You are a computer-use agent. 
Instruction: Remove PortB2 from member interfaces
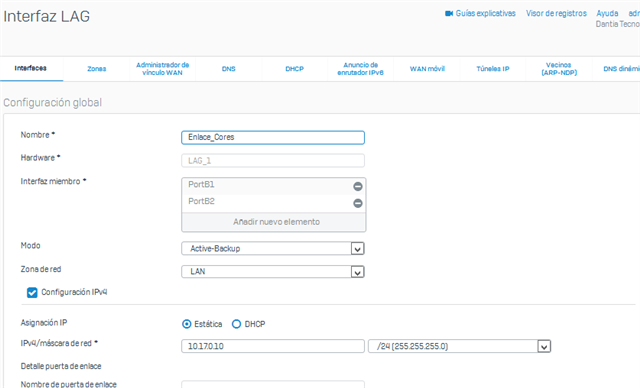pos(358,203)
